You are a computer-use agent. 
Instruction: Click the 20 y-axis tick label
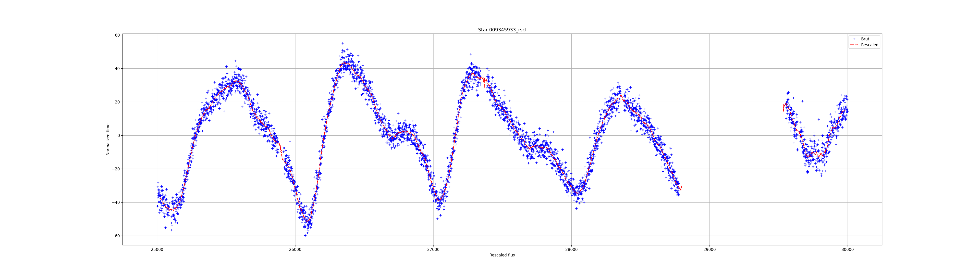117,102
